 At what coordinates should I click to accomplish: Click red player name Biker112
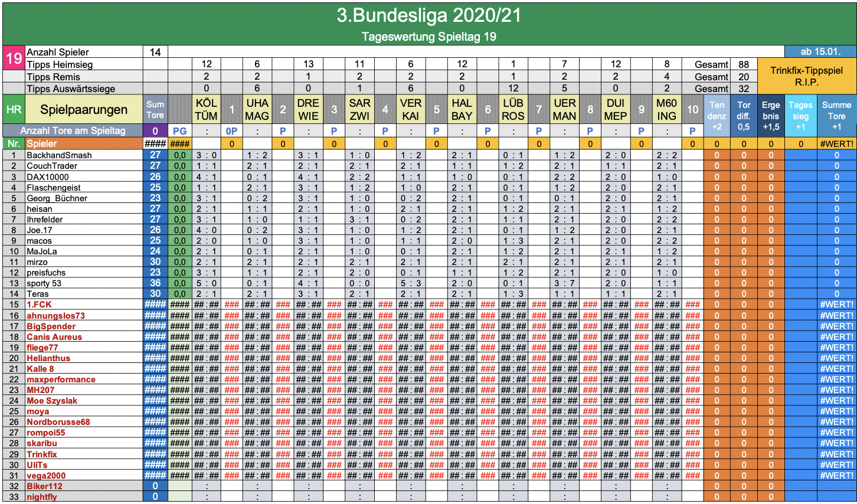point(44,486)
